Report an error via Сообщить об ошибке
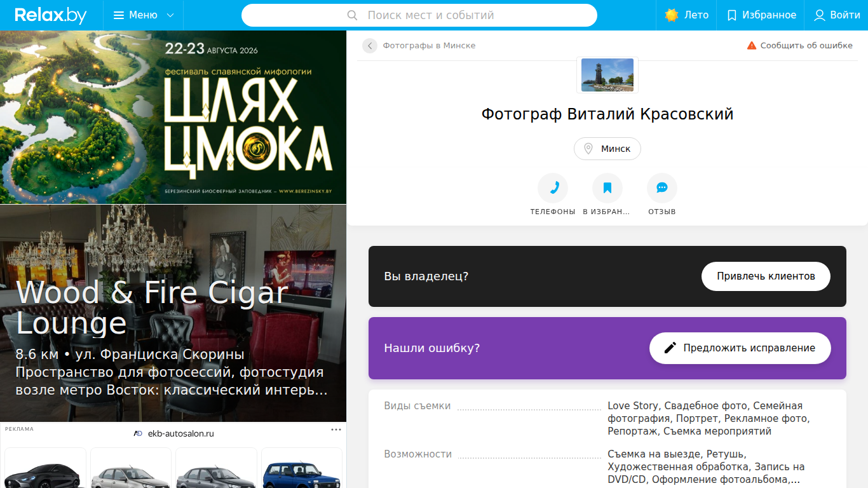 point(799,46)
